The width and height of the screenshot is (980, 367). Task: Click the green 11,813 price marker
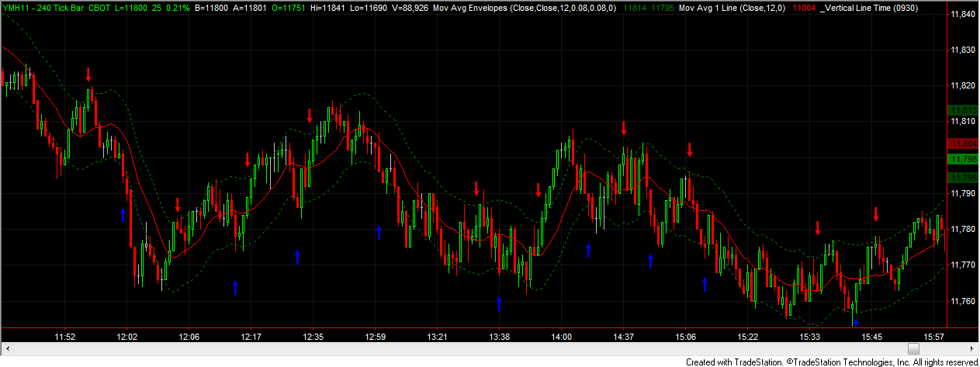coord(963,110)
